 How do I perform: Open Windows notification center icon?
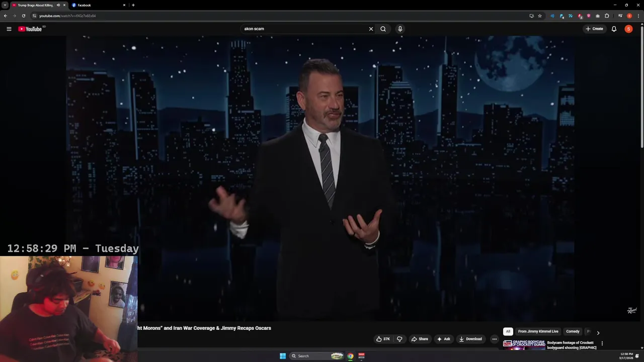pos(637,356)
